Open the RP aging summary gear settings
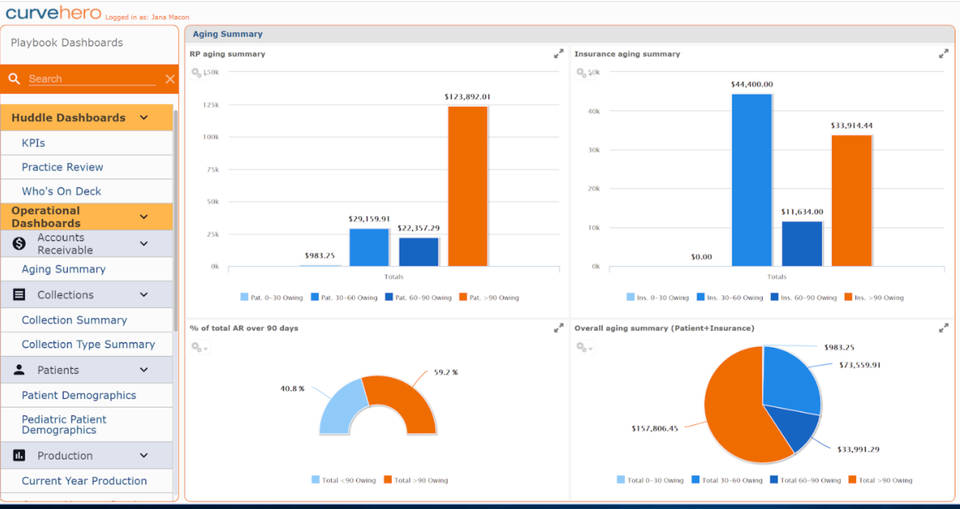 (x=198, y=73)
